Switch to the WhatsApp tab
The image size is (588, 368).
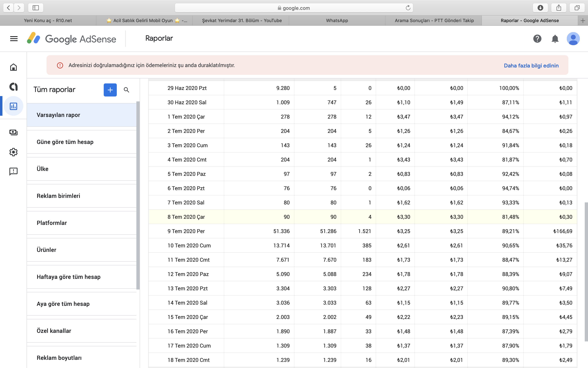click(x=337, y=21)
